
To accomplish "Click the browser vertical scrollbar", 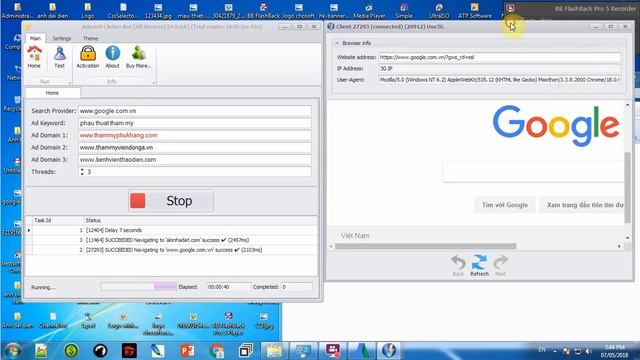I will click(628, 187).
